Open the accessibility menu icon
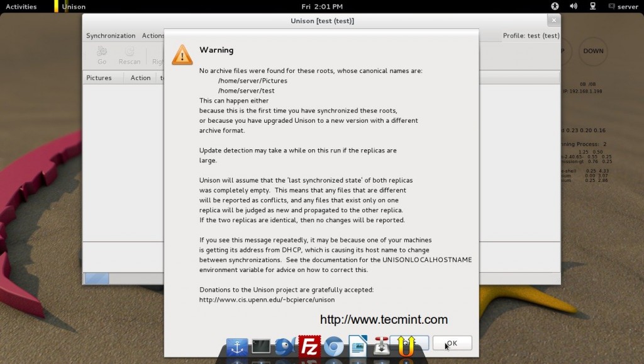644x364 pixels. click(x=555, y=6)
